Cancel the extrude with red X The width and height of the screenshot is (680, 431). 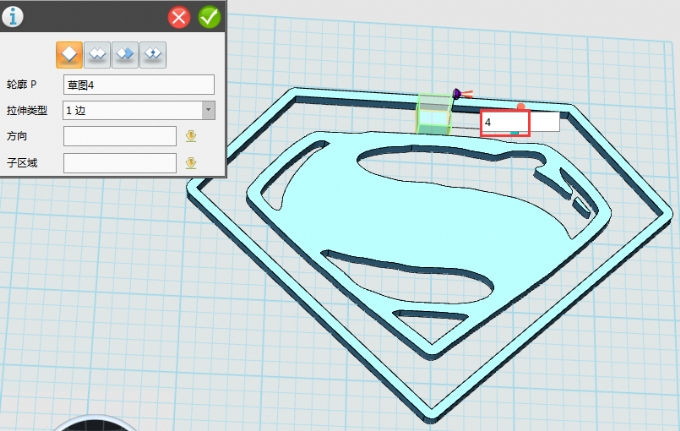179,17
